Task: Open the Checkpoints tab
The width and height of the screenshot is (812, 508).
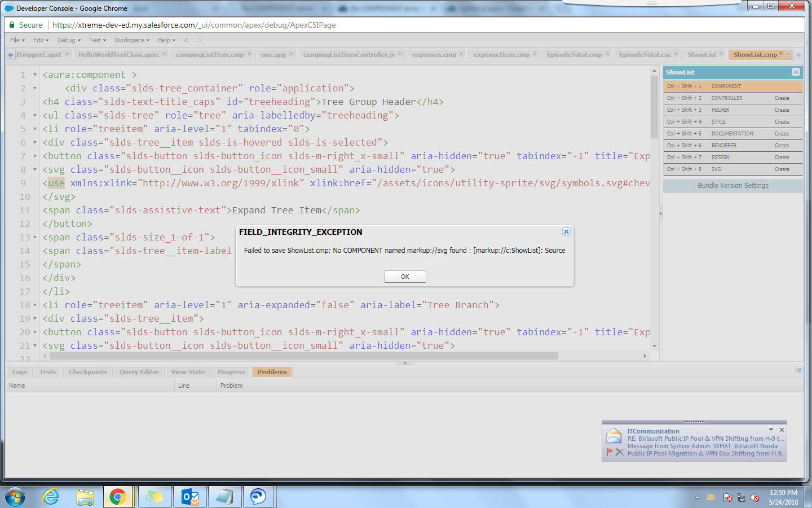Action: pos(87,372)
